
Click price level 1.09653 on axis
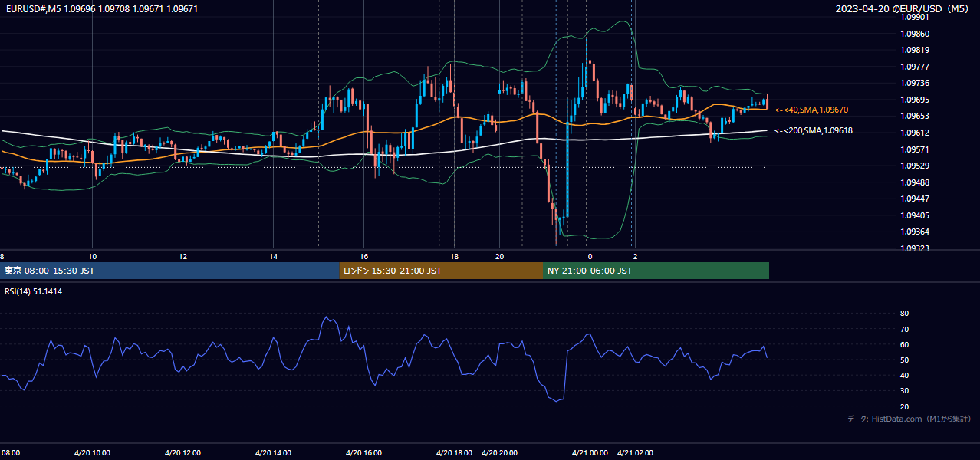(915, 117)
